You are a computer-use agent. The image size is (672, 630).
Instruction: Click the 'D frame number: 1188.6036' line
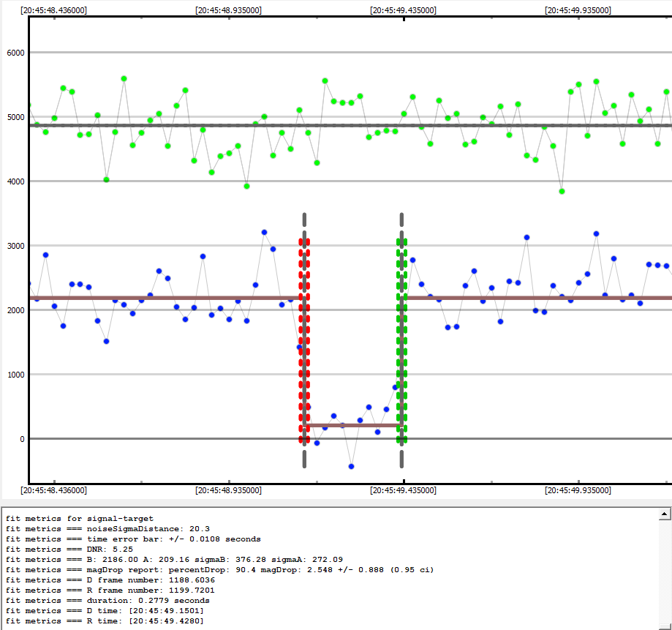[x=110, y=580]
